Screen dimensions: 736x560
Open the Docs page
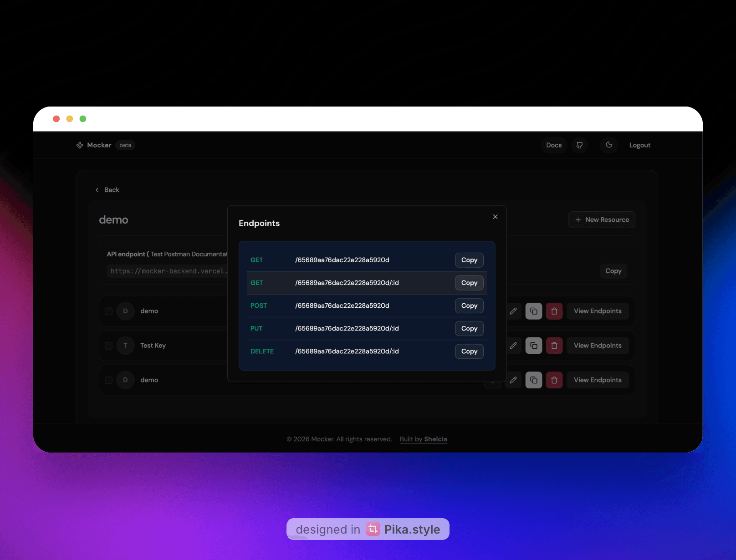tap(554, 145)
